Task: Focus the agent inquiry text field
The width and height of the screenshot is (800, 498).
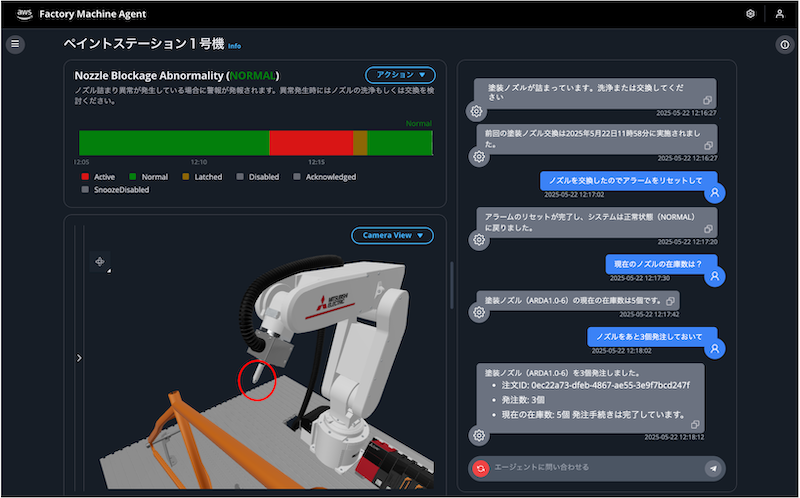Action: coord(595,467)
